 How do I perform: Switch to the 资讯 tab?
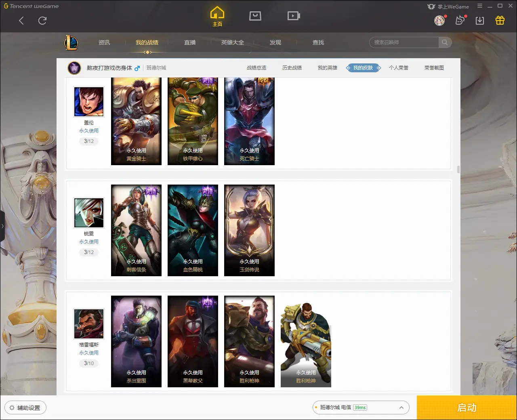[x=104, y=42]
